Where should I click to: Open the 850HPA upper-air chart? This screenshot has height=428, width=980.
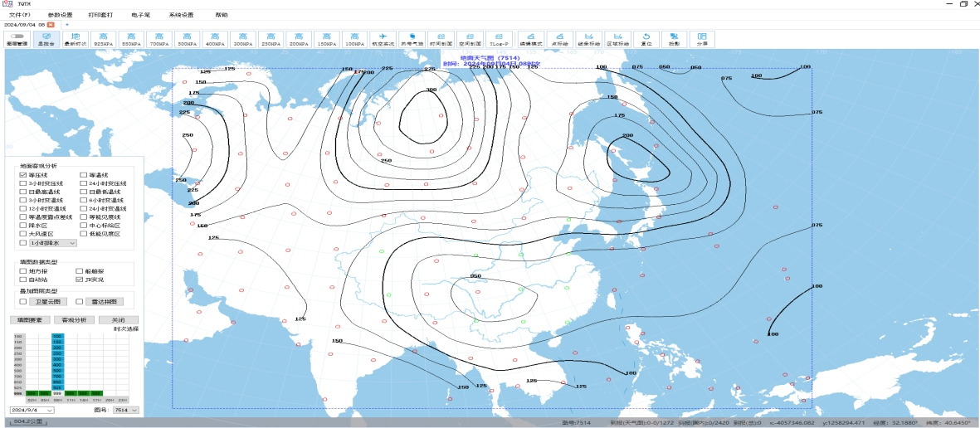point(131,39)
